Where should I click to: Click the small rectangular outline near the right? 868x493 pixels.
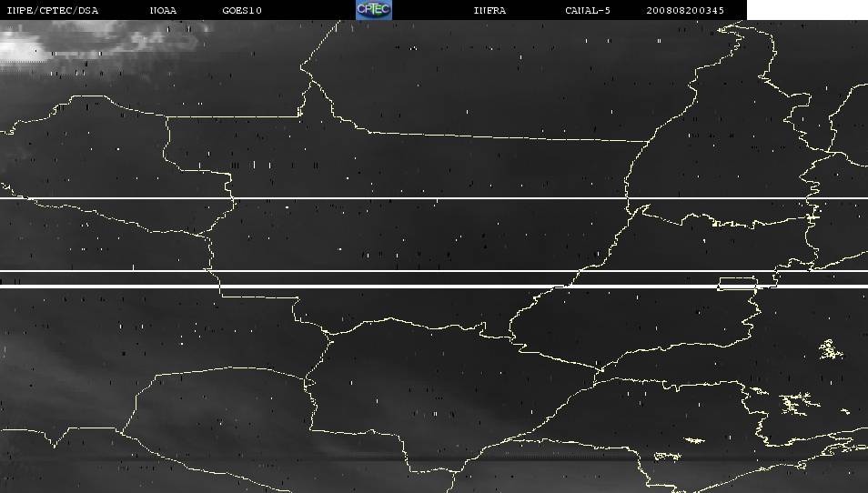click(737, 284)
